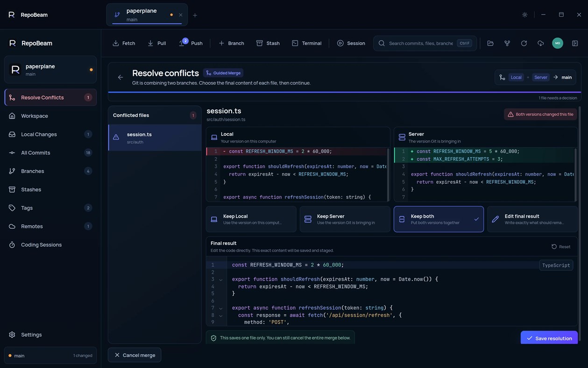Click the Pull toolbar button
This screenshot has width=588, height=368.
tap(156, 43)
